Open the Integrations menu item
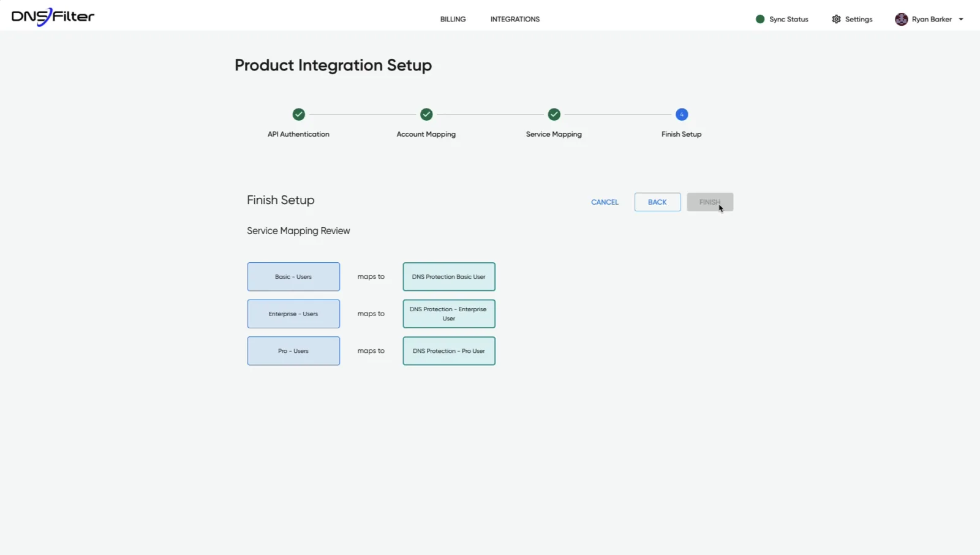 pos(514,19)
